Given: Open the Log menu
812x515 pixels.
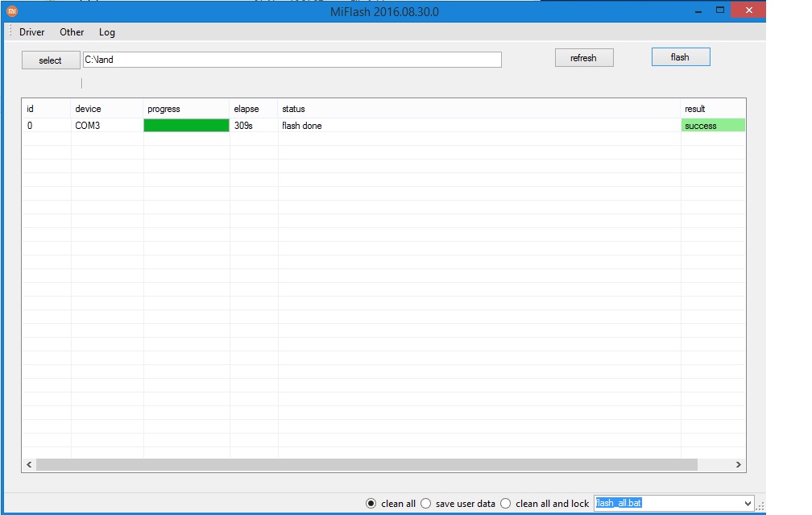Looking at the screenshot, I should 106,32.
